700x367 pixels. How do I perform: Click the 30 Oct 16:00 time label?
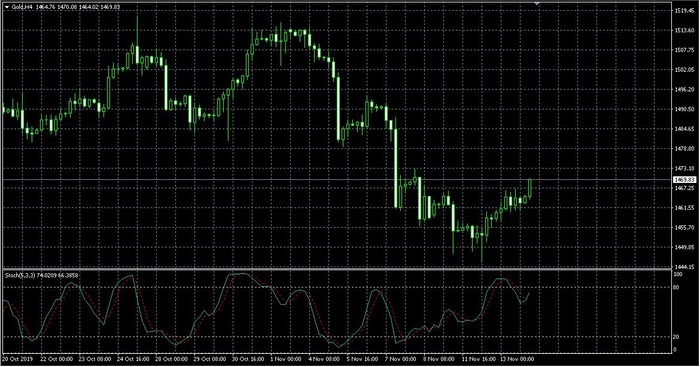pos(249,359)
